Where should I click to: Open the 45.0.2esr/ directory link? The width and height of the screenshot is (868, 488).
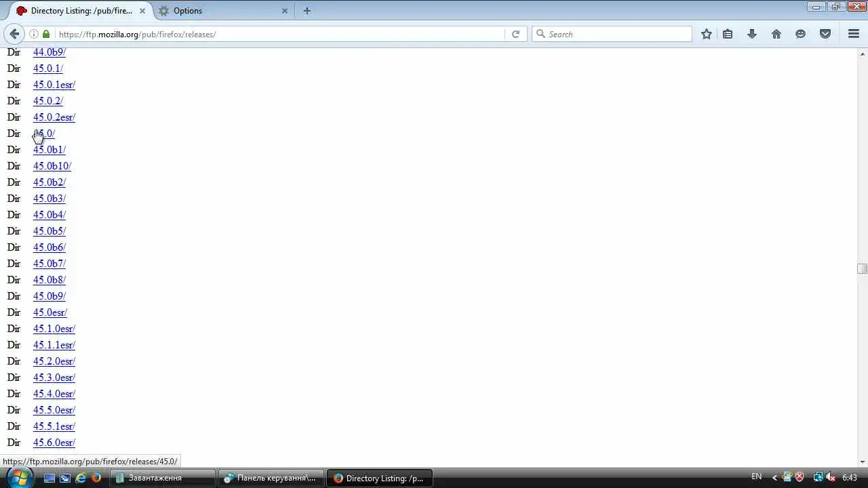point(54,117)
